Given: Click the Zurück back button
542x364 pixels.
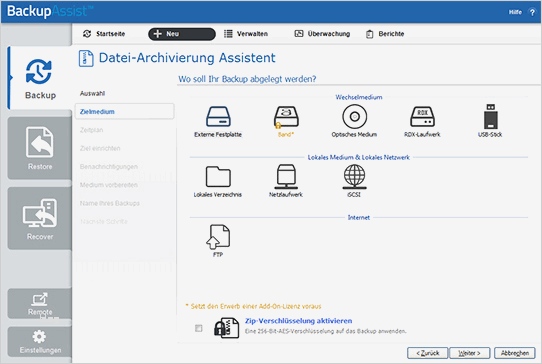Looking at the screenshot, I should (x=428, y=353).
